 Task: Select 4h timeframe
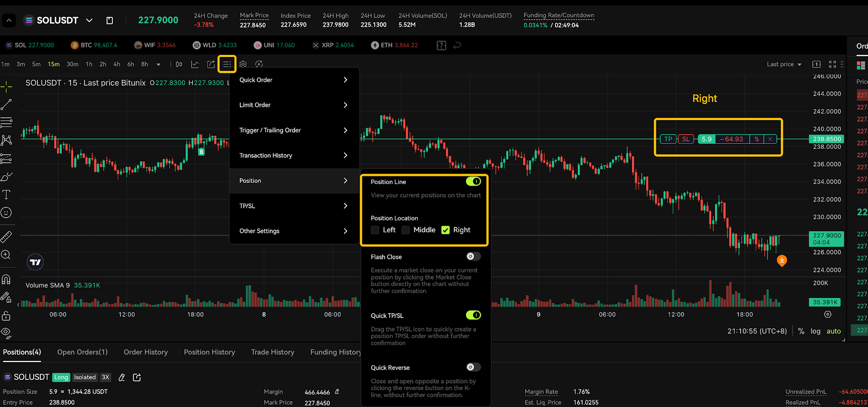117,64
